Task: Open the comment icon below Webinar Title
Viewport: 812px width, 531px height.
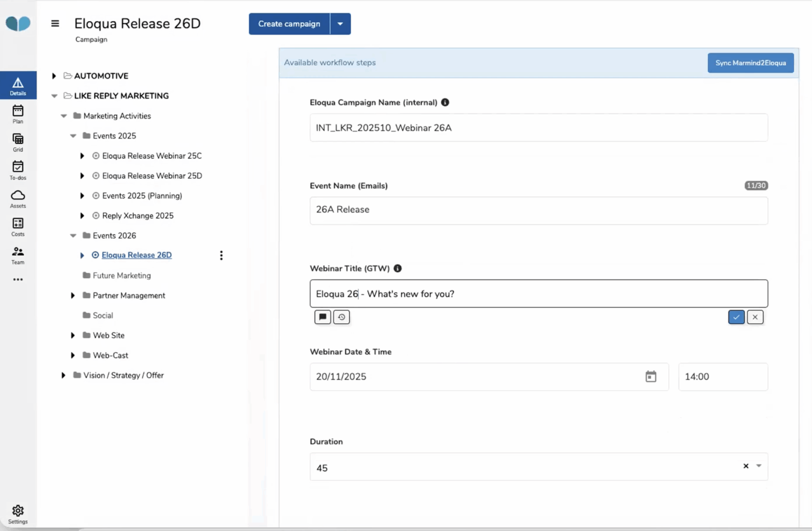Action: [322, 317]
